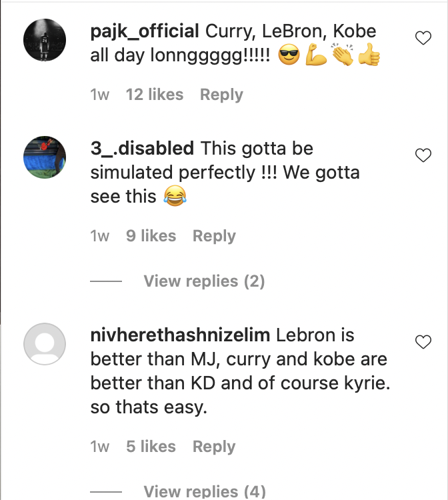Reply to 3_.disabled's comment
The image size is (448, 500).
pos(214,236)
